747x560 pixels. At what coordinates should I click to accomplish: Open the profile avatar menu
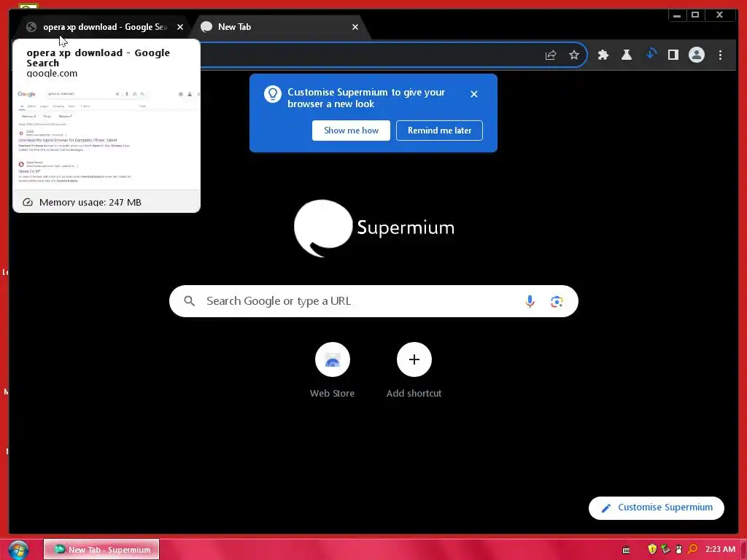697,55
